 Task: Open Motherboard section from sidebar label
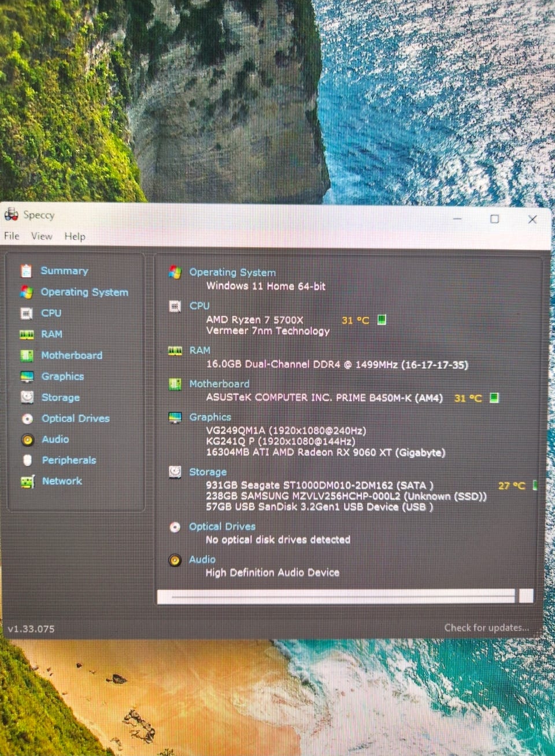tap(72, 355)
